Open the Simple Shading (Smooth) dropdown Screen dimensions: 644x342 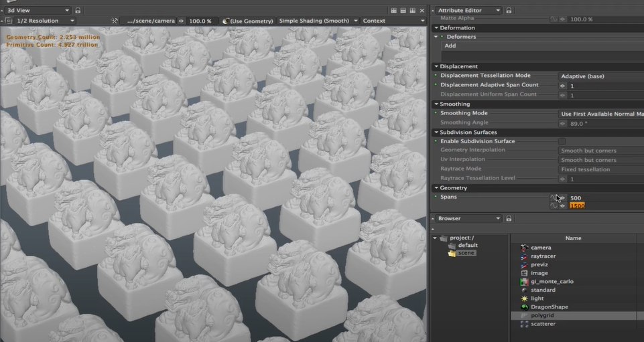click(318, 21)
